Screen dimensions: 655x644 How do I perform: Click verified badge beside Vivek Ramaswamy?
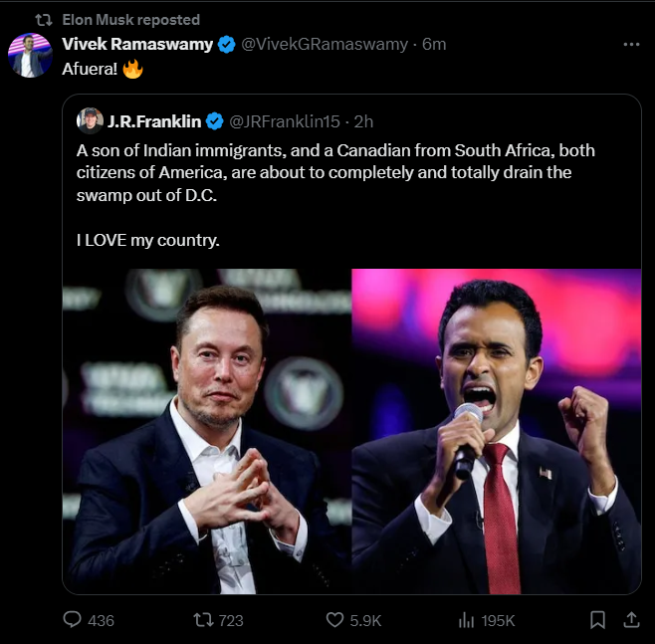pos(227,45)
